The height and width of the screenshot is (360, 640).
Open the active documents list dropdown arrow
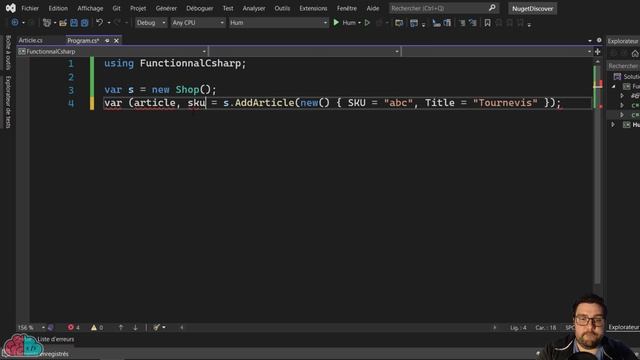(x=590, y=40)
